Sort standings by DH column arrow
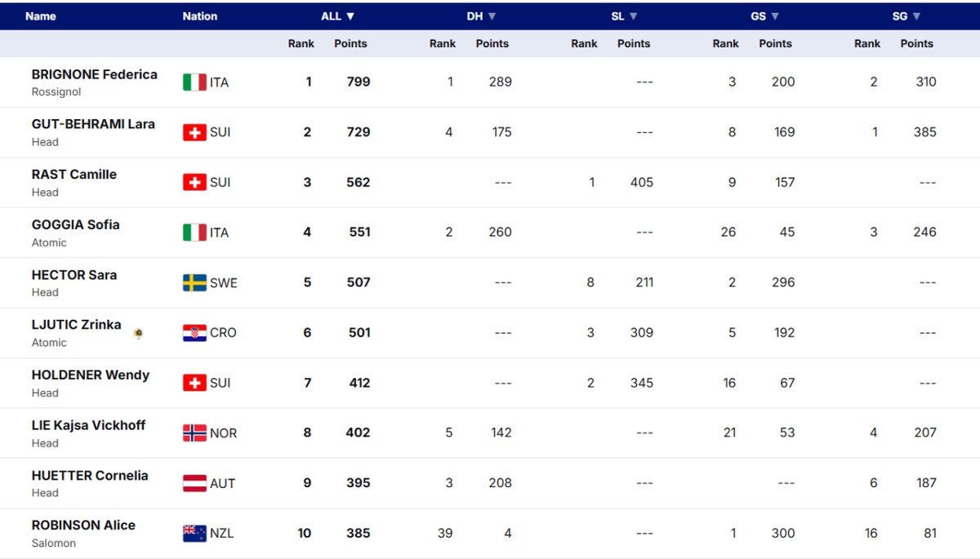 [492, 16]
